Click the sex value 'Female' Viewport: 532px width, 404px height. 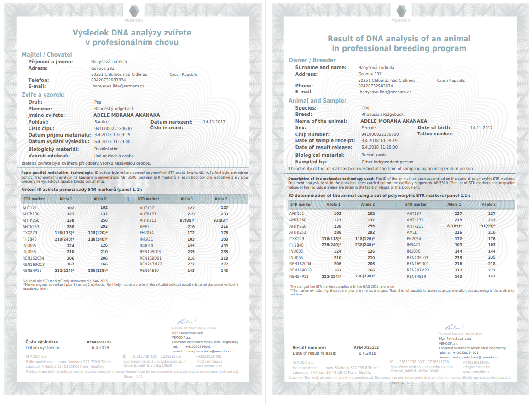(x=369, y=128)
